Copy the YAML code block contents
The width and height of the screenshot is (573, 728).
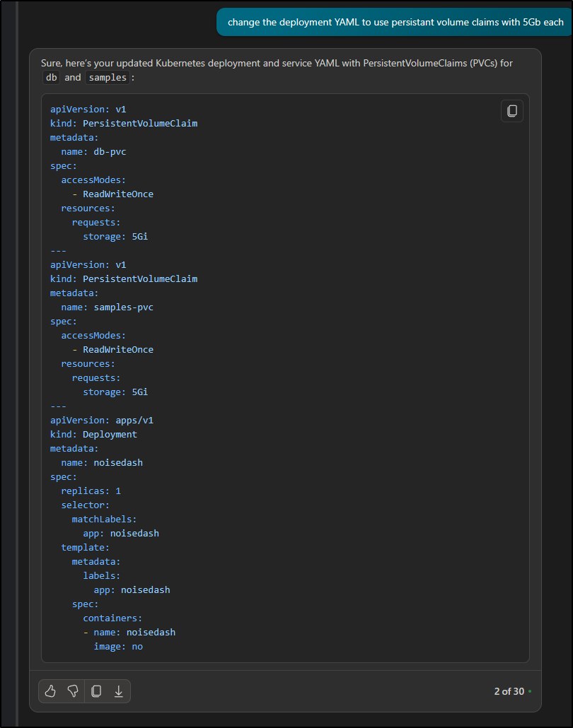(x=511, y=111)
